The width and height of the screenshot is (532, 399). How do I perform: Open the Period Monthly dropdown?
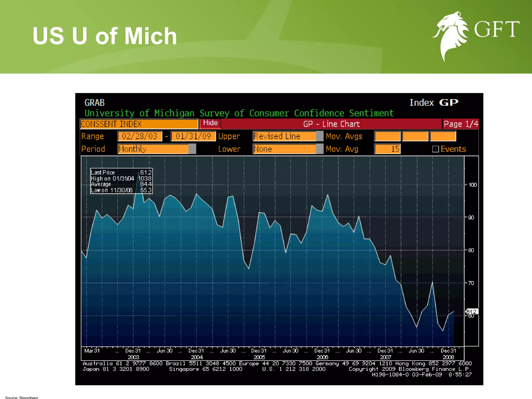[157, 149]
